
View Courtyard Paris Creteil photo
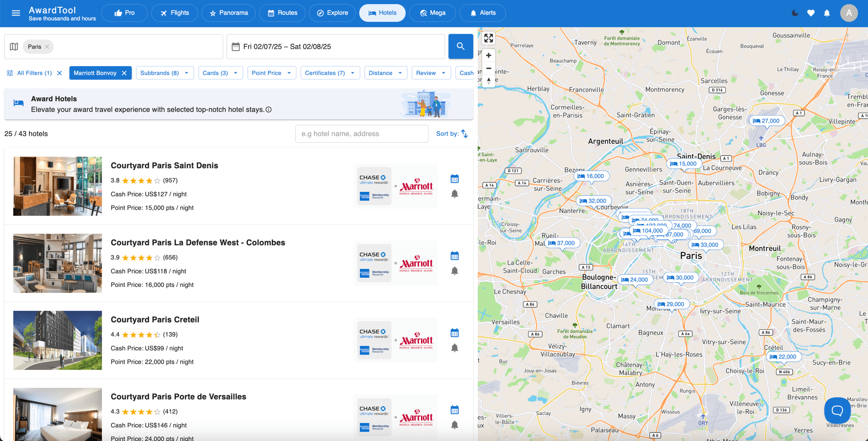tap(57, 340)
